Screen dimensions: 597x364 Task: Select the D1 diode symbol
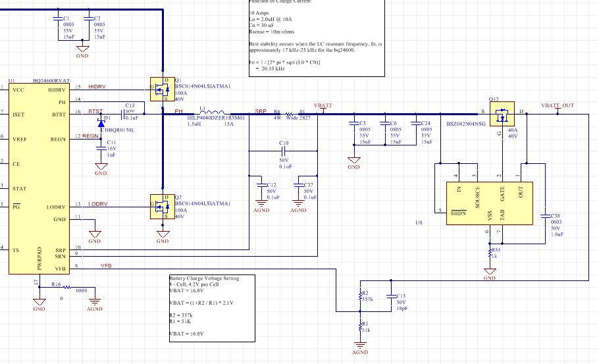coord(101,123)
